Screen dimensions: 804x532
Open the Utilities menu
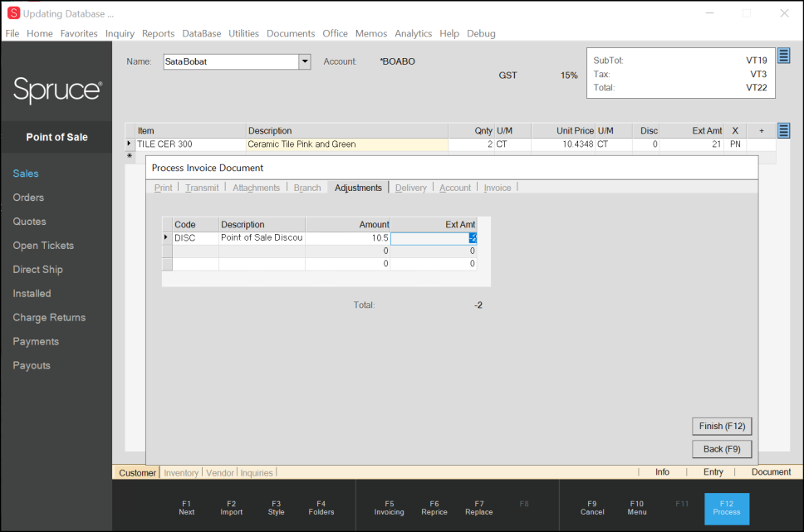(x=243, y=33)
